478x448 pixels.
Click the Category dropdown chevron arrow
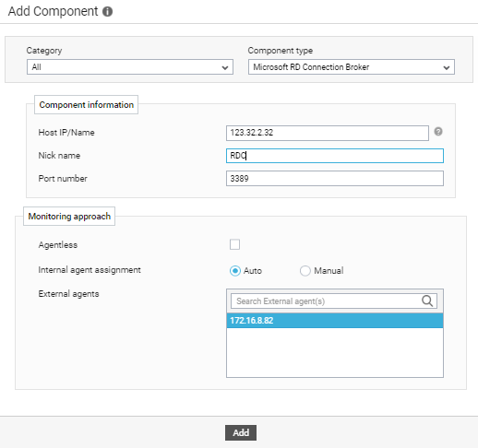pyautogui.click(x=225, y=67)
